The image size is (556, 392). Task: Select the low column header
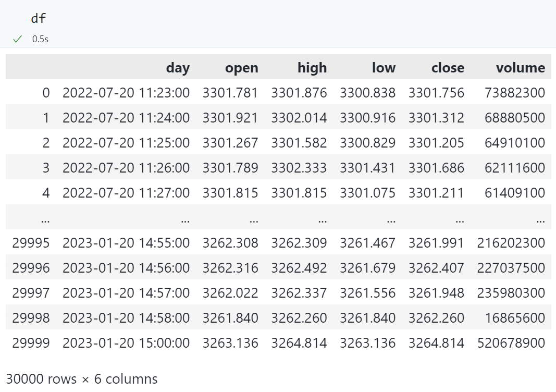[x=384, y=67]
